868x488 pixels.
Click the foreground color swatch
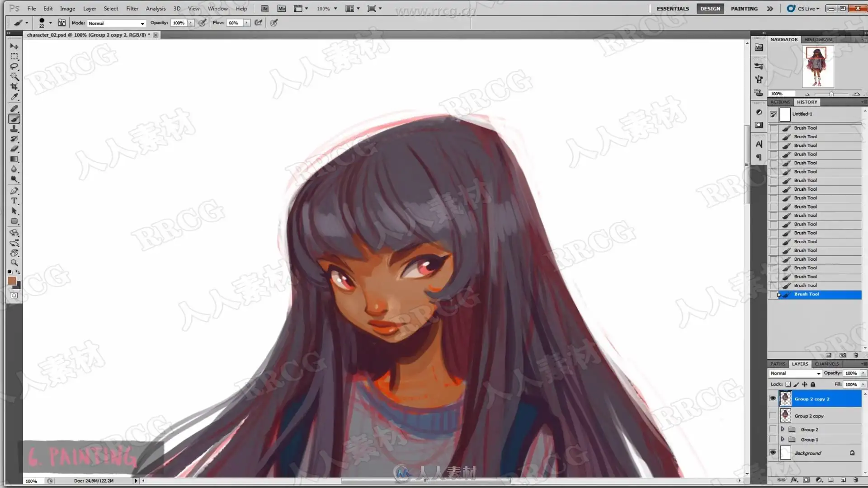click(x=12, y=281)
